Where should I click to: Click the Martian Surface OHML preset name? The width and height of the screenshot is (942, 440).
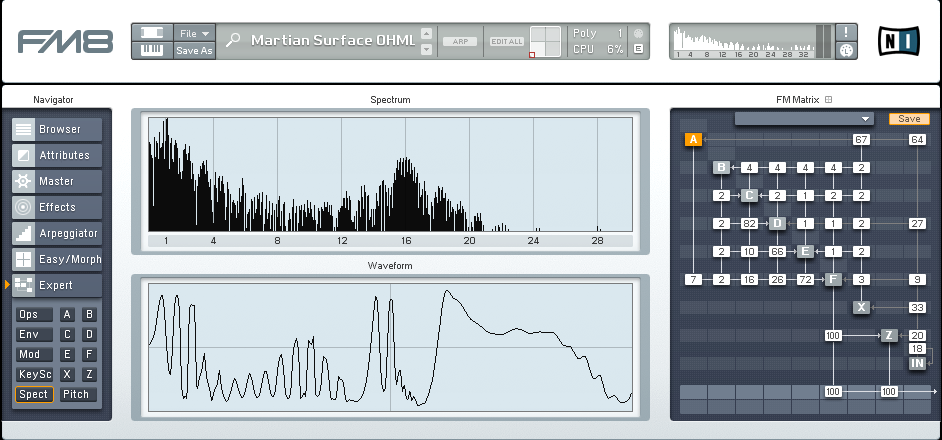tap(333, 40)
